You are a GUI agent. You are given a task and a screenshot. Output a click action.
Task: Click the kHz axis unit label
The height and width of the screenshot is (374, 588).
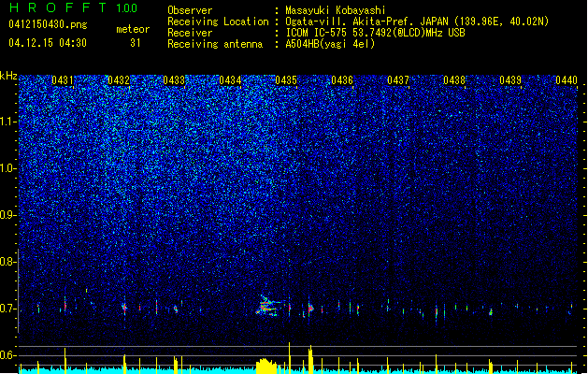(x=8, y=76)
